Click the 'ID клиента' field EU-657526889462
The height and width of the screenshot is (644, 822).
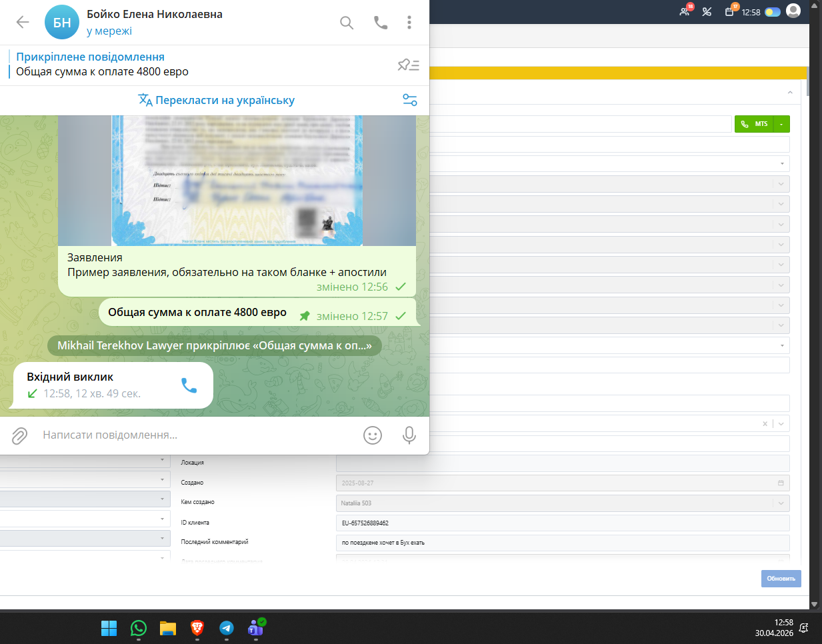click(x=563, y=523)
